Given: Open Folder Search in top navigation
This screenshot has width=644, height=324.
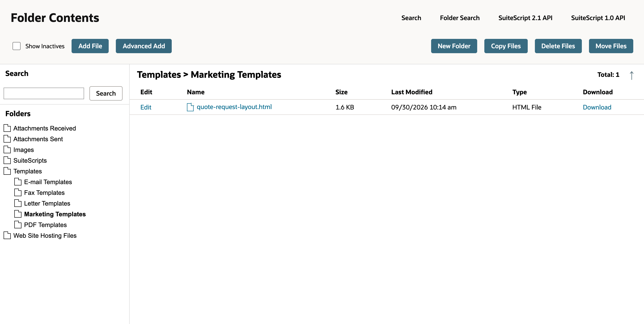Looking at the screenshot, I should [460, 18].
